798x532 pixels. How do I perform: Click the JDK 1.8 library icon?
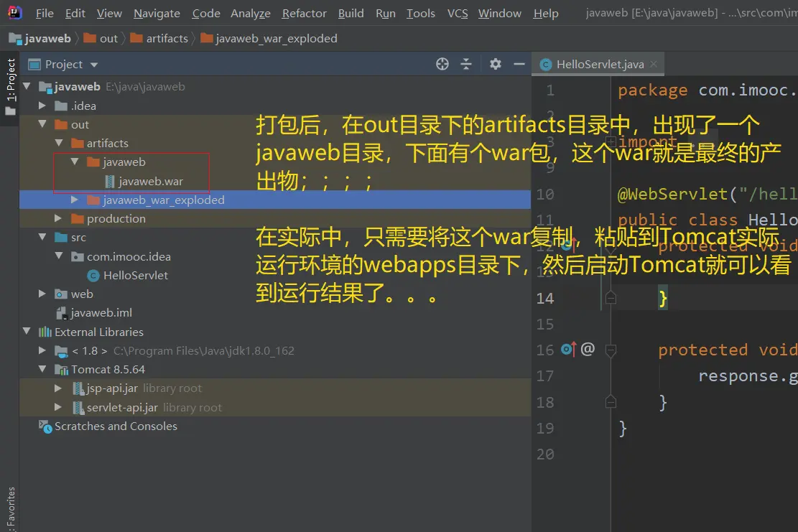tap(62, 351)
